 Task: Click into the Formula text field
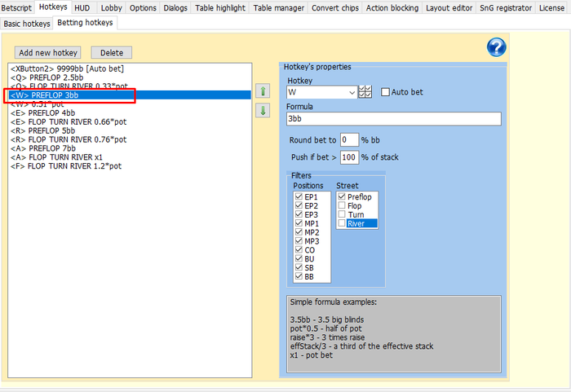pos(392,119)
